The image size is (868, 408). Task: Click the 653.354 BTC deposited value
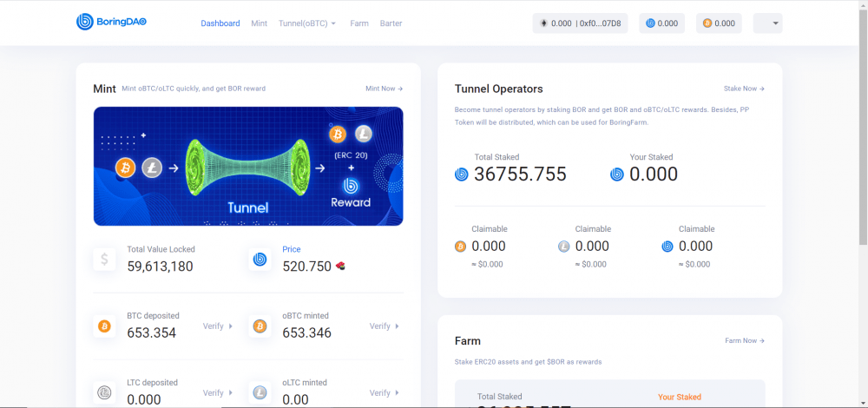coord(152,332)
